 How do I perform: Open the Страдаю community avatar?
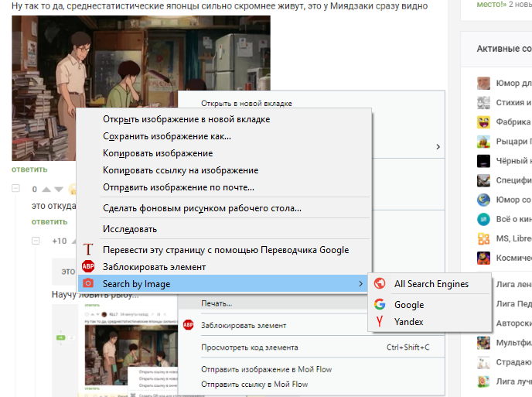(x=483, y=362)
